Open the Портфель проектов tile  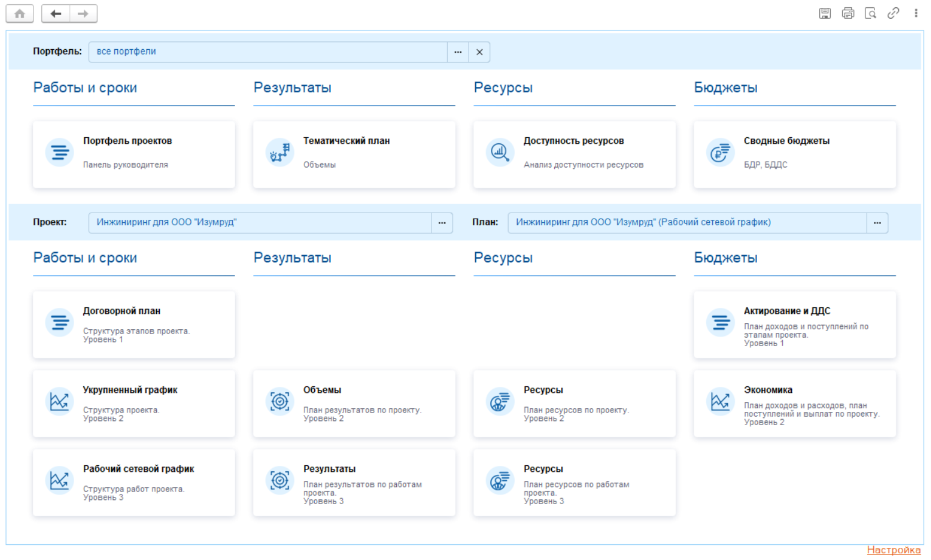pyautogui.click(x=134, y=154)
